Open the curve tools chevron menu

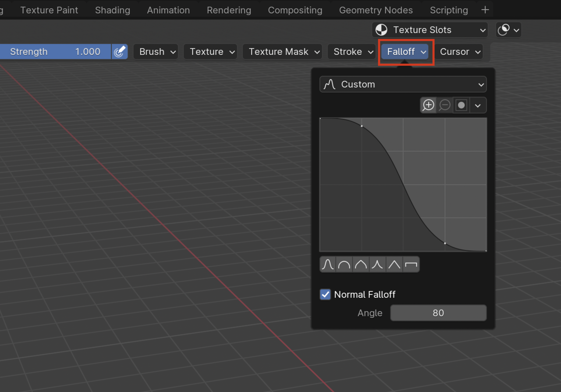pos(478,105)
